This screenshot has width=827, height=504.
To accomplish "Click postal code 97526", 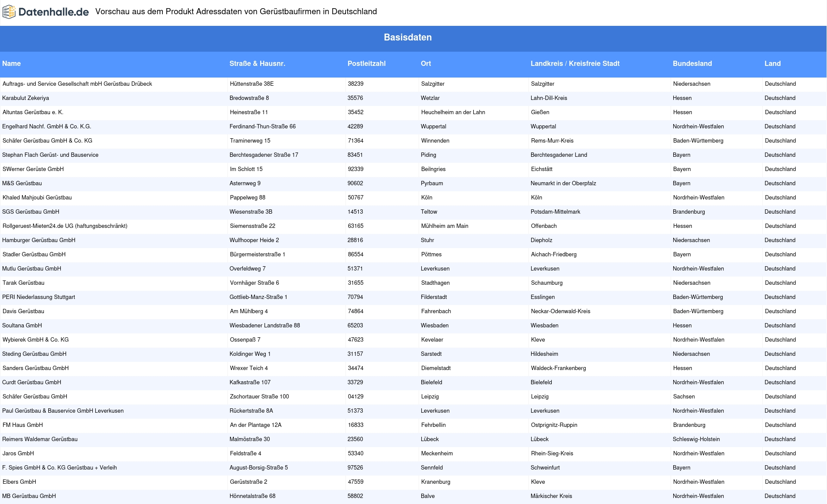I will (355, 468).
